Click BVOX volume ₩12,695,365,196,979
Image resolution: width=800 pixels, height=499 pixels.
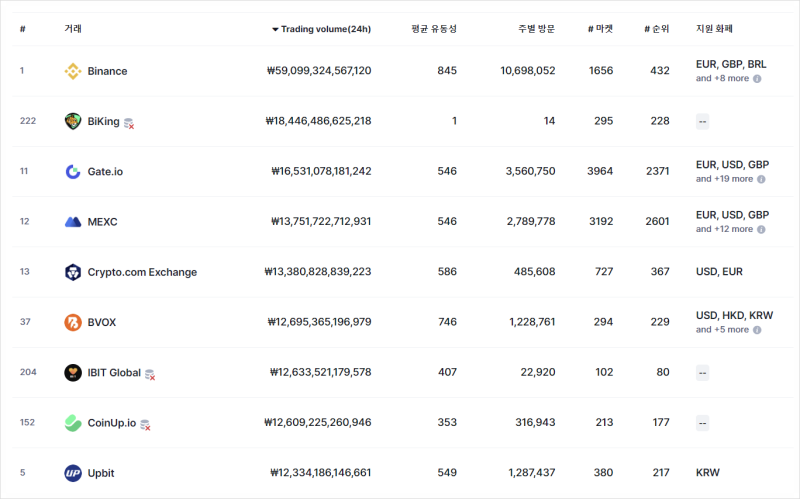[x=319, y=322]
